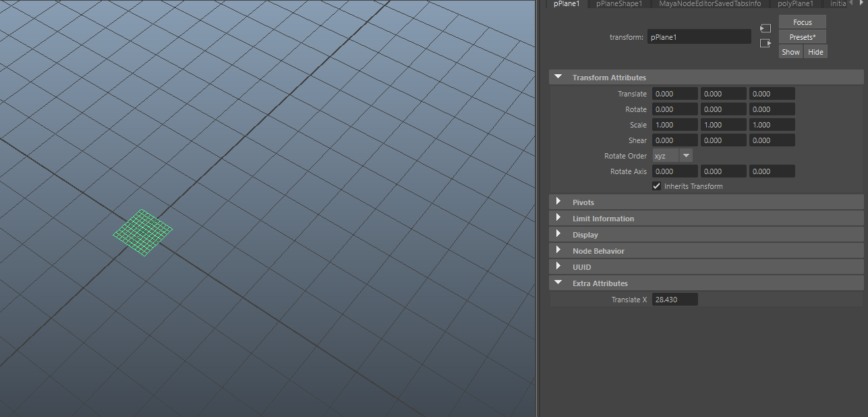Click the Translate X field in Transform Attributes
Image resolution: width=868 pixels, height=417 pixels.
click(675, 94)
